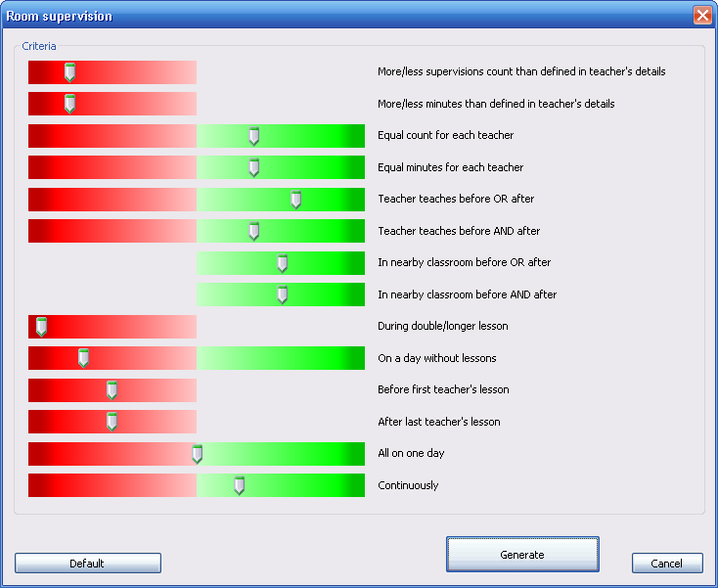Click the Equal count for each teacher slider thumb
The height and width of the screenshot is (588, 718).
253,136
